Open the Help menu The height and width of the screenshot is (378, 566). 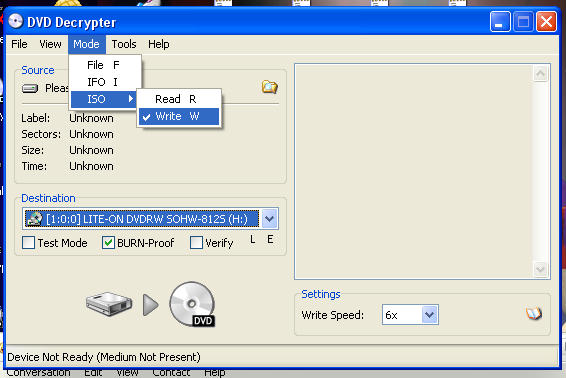pyautogui.click(x=158, y=44)
